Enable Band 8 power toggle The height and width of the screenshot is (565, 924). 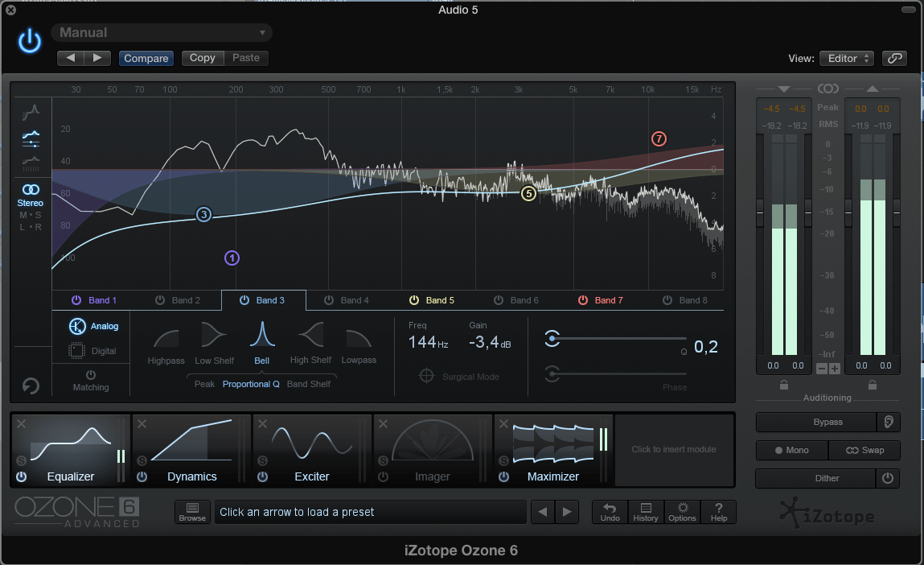[667, 299]
